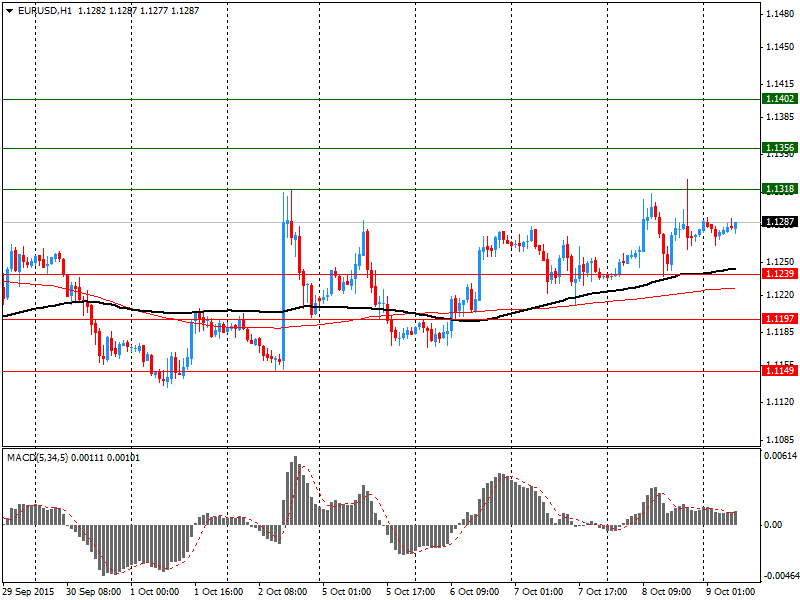The width and height of the screenshot is (800, 600).
Task: Click the 1.1149 red support price label
Action: point(780,370)
